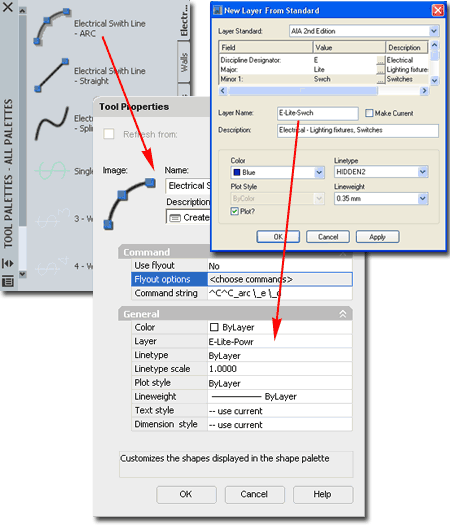450x527 pixels.
Task: Close the tool palettes panel
Action: pos(8,7)
